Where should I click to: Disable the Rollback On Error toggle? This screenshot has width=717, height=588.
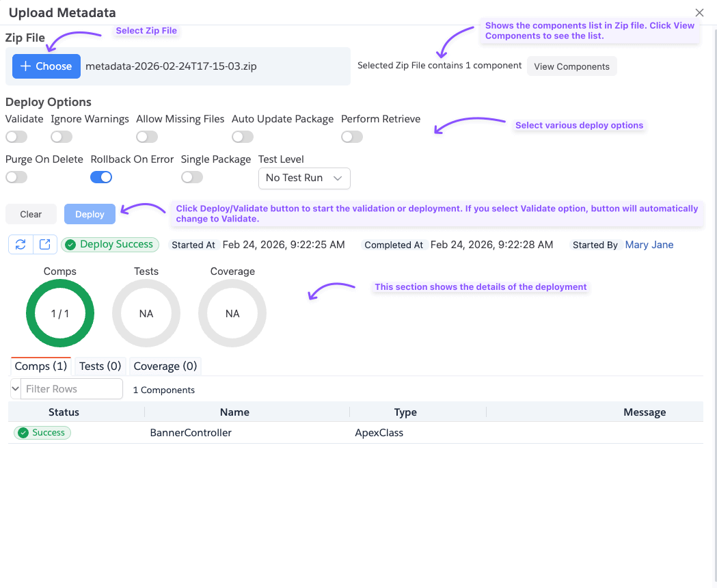coord(101,178)
